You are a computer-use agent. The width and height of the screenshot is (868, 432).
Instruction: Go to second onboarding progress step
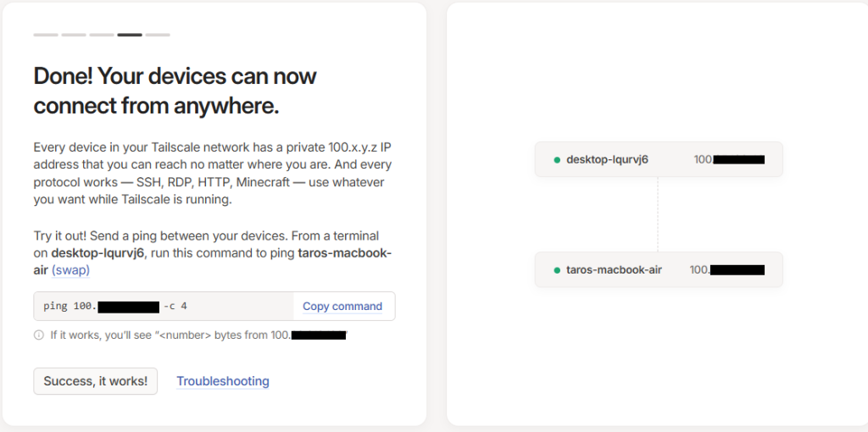74,35
